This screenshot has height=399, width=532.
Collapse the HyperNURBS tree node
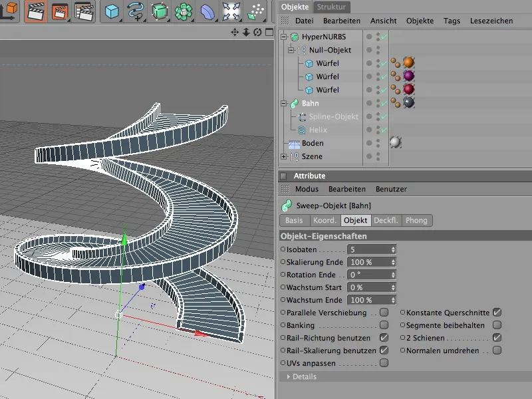[284, 37]
